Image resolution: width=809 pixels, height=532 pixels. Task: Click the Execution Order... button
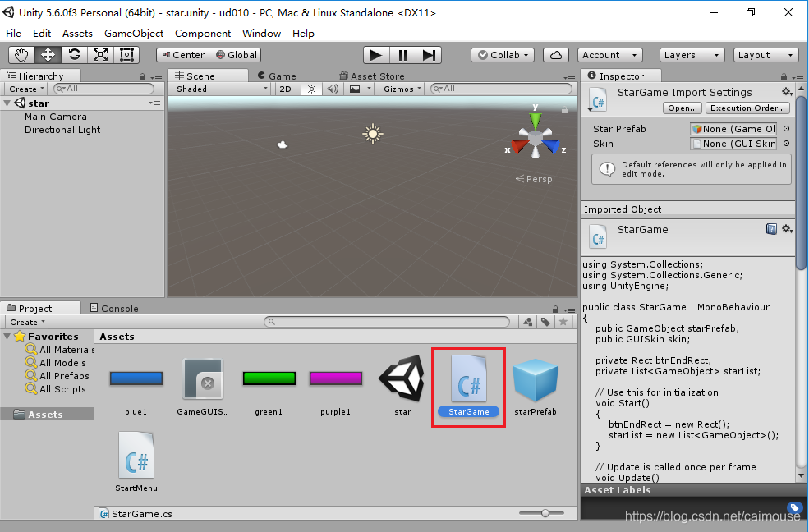tap(747, 108)
